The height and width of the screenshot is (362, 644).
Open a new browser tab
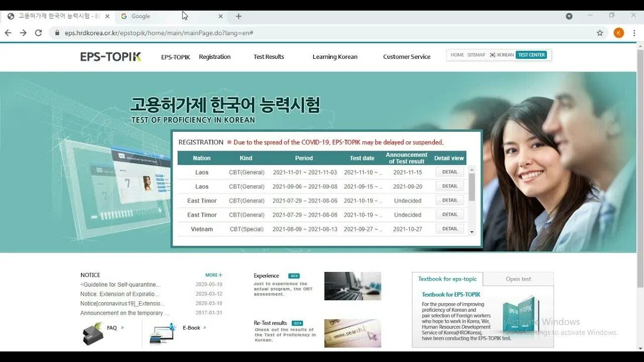coord(238,16)
